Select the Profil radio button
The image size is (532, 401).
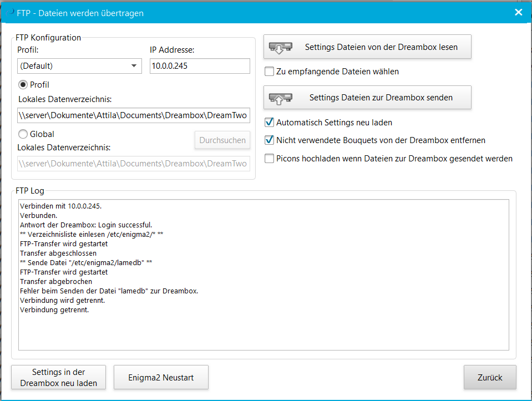pos(23,85)
